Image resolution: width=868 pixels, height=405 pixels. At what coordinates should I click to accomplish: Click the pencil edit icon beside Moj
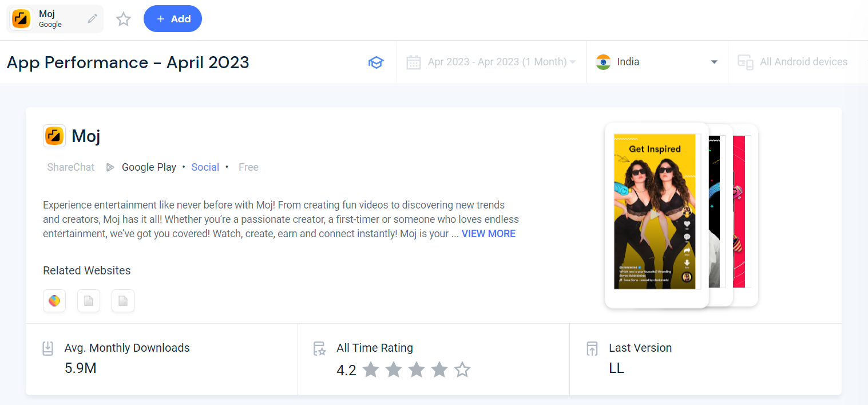pos(92,19)
